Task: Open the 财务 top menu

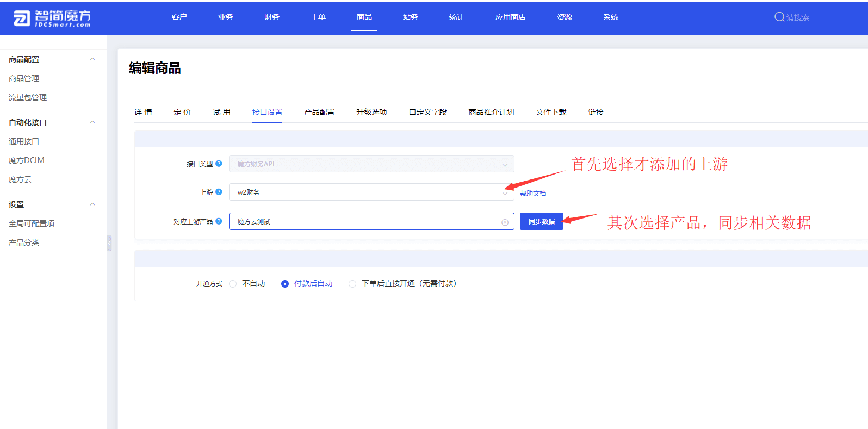Action: pos(272,17)
